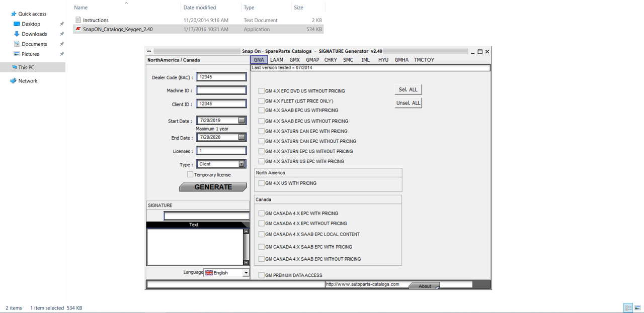Click the Downloads arrow icon in sidebar
The width and height of the screenshot is (644, 313).
tap(17, 34)
